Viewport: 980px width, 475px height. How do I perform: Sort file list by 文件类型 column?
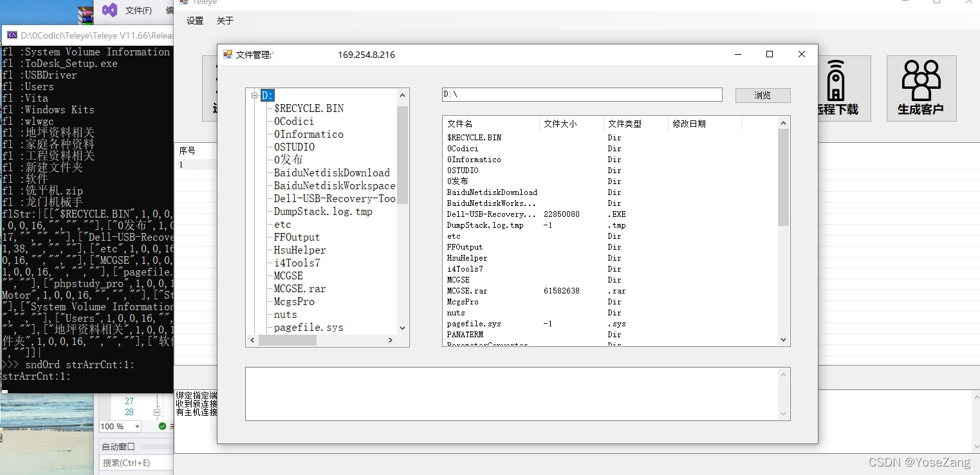[636, 124]
